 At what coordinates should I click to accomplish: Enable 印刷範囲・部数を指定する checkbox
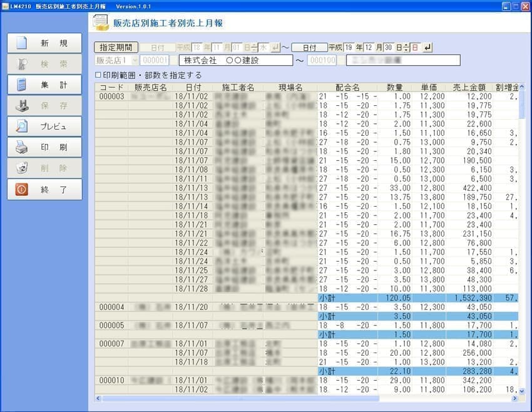pyautogui.click(x=98, y=75)
